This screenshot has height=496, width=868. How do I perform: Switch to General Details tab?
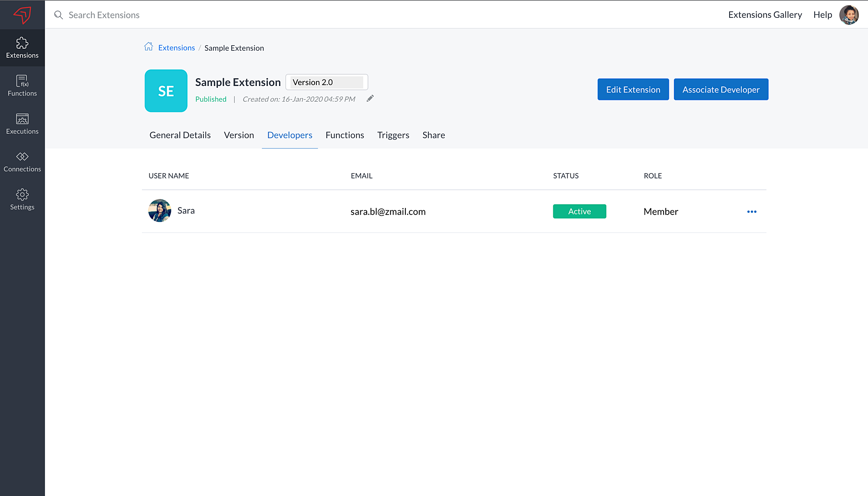180,135
